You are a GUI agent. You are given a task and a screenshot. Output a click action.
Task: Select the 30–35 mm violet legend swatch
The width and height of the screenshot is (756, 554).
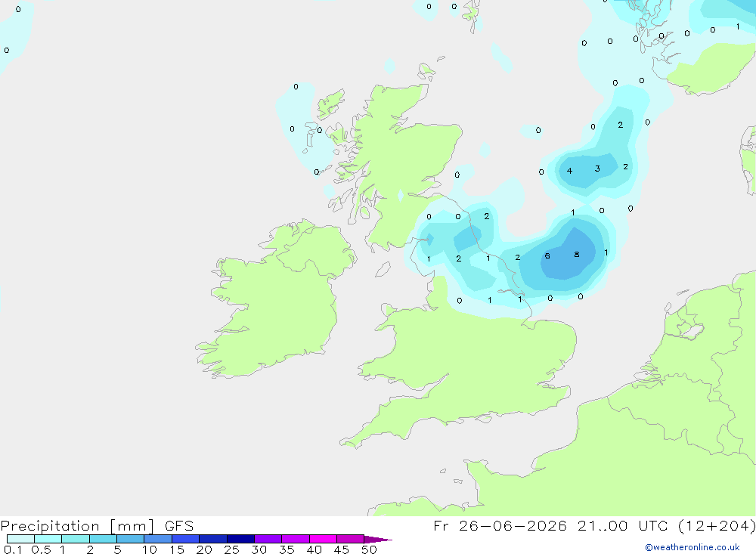(x=268, y=539)
